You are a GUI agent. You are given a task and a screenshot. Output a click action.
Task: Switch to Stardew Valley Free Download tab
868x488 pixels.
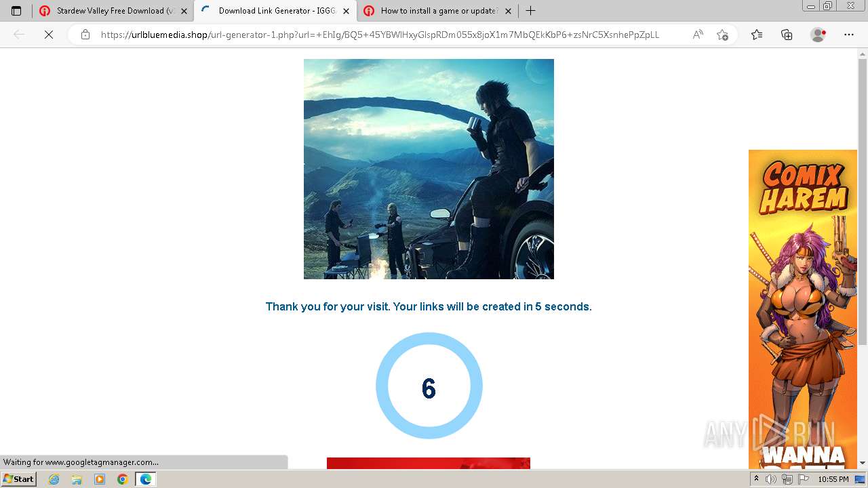[113, 11]
